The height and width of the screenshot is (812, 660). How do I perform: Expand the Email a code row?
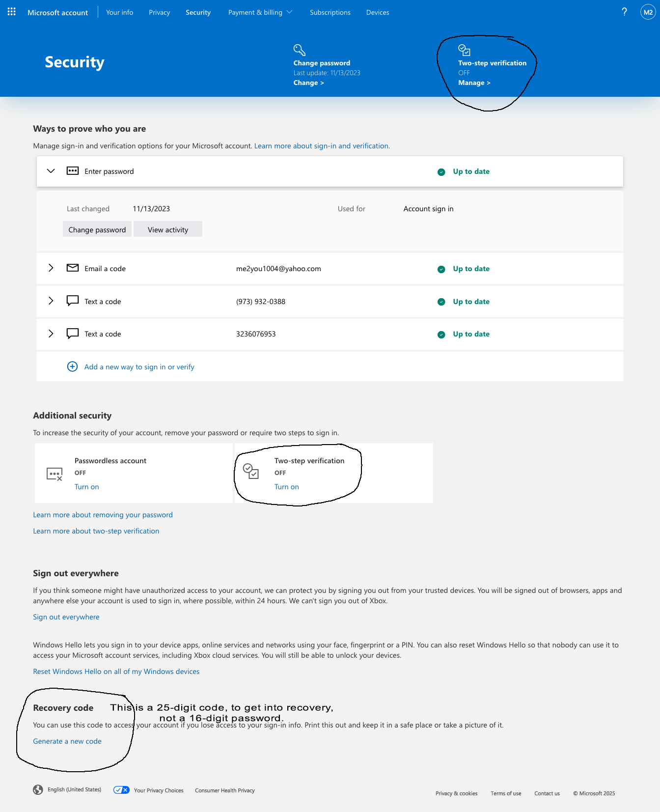point(51,268)
